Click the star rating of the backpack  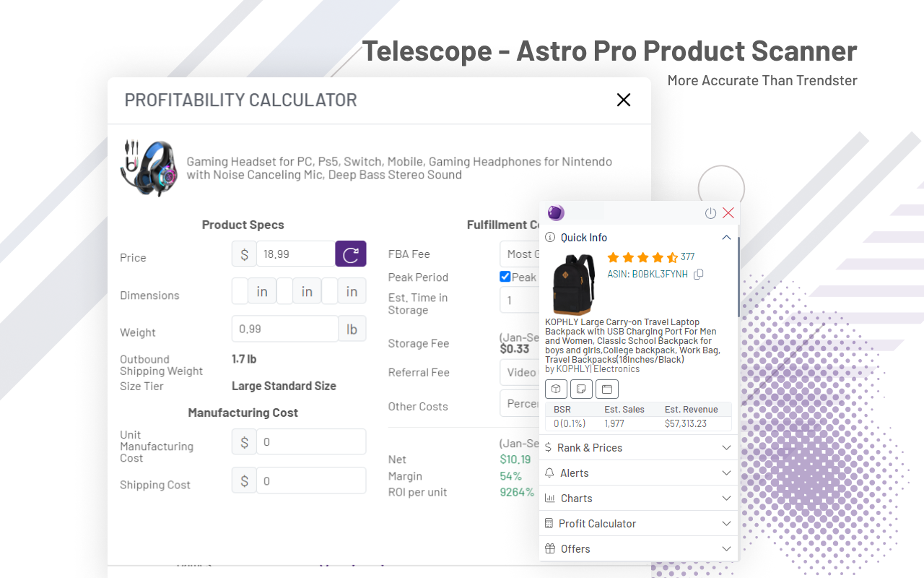coord(642,257)
